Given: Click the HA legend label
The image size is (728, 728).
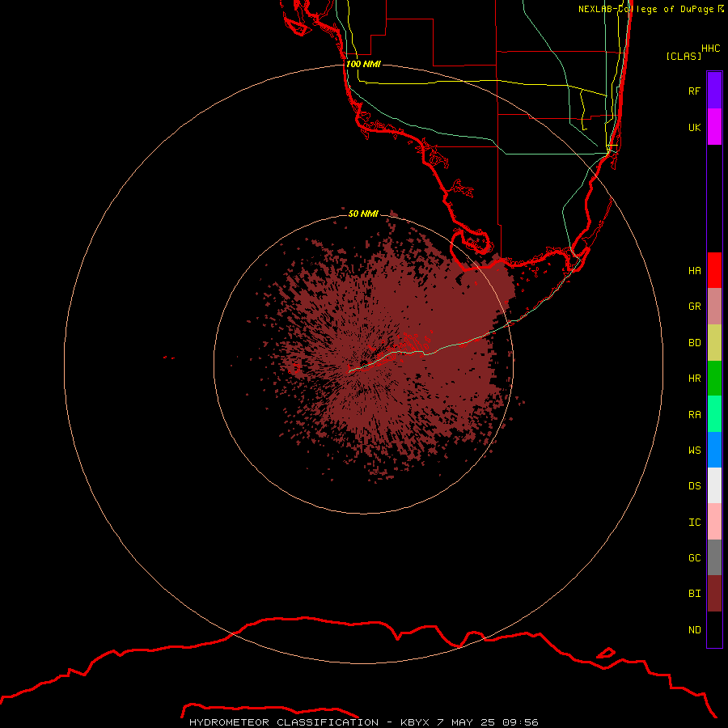Looking at the screenshot, I should pos(694,270).
